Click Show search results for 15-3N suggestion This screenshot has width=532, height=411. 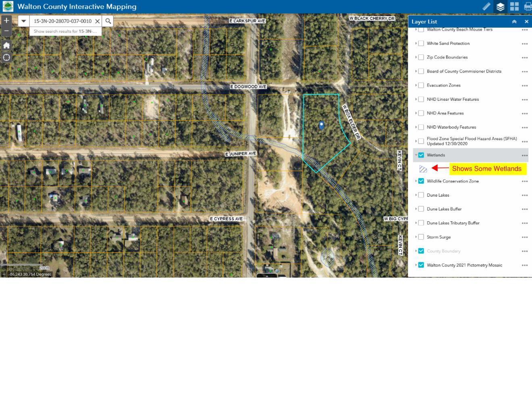(64, 31)
